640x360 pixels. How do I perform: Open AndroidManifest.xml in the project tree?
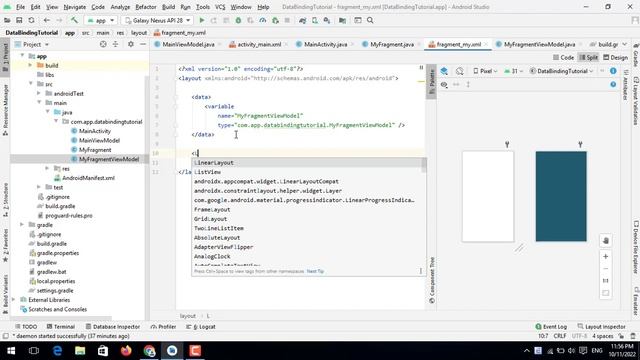click(88, 178)
